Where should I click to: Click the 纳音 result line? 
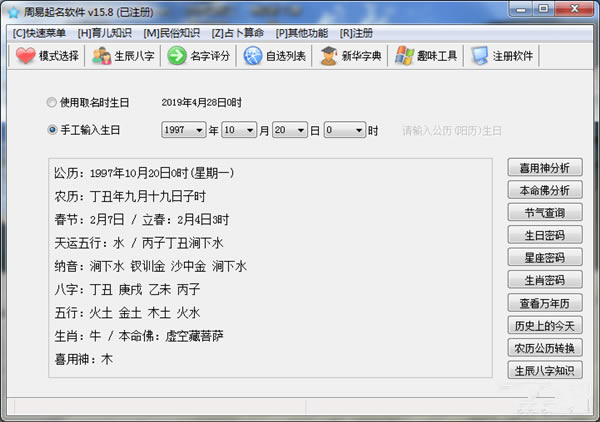[151, 266]
